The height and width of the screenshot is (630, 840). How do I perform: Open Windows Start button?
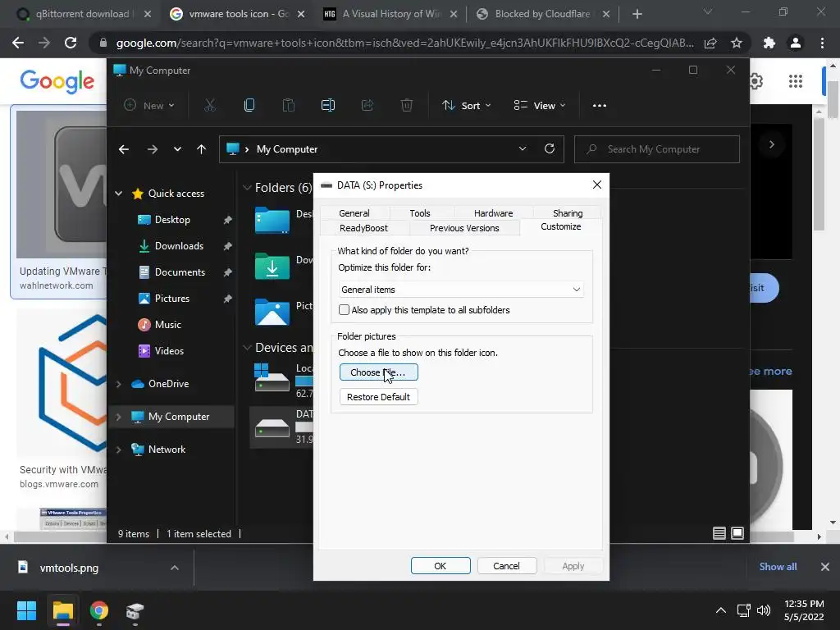26,610
